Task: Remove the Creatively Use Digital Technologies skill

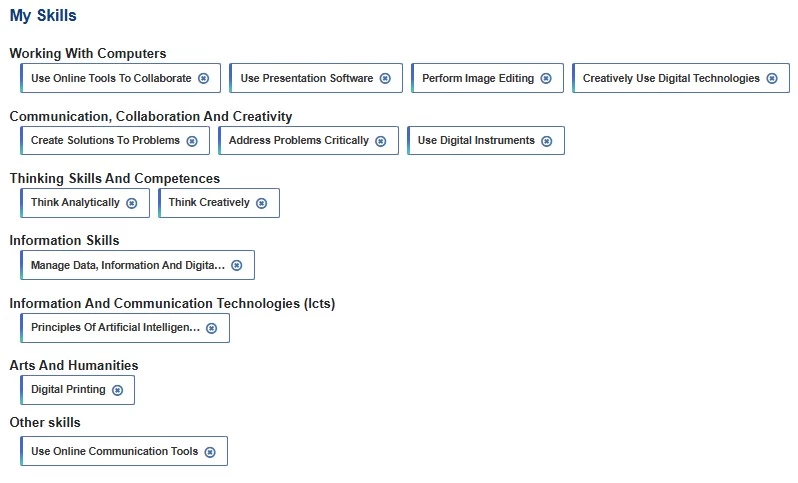Action: click(x=772, y=78)
